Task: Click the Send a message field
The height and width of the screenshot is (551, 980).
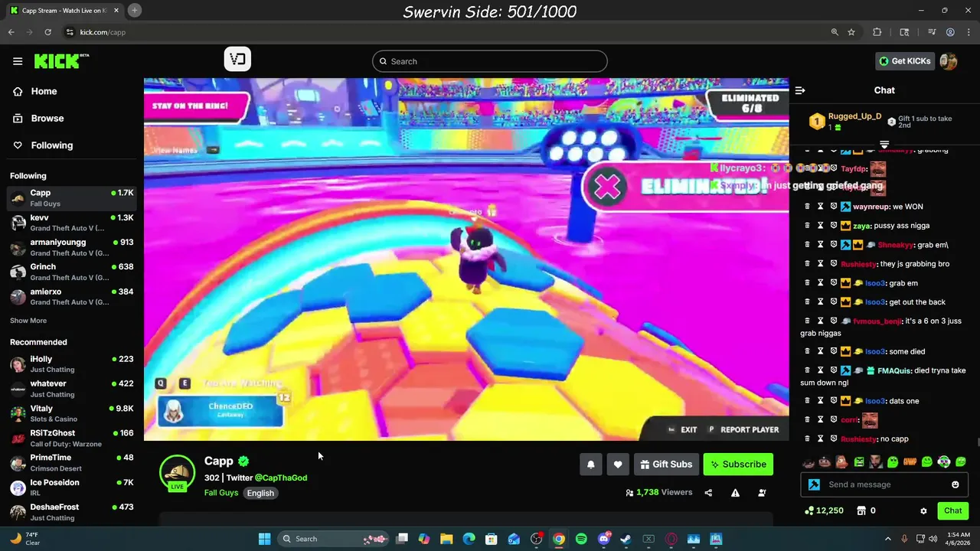Action: [x=884, y=484]
